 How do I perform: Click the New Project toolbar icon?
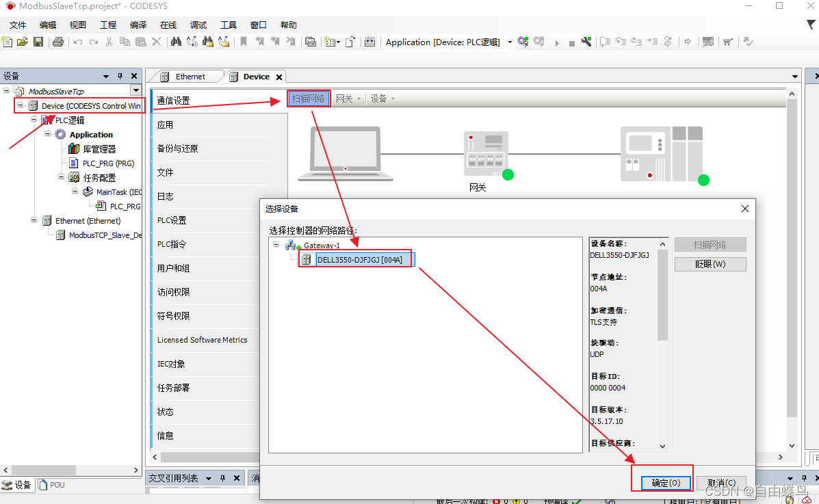(8, 42)
